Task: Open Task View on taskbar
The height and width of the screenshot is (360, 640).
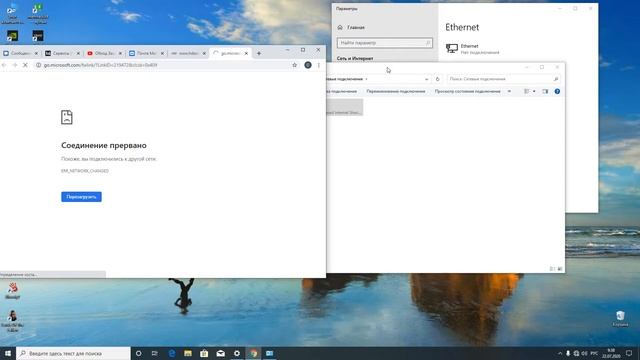Action: [155, 353]
